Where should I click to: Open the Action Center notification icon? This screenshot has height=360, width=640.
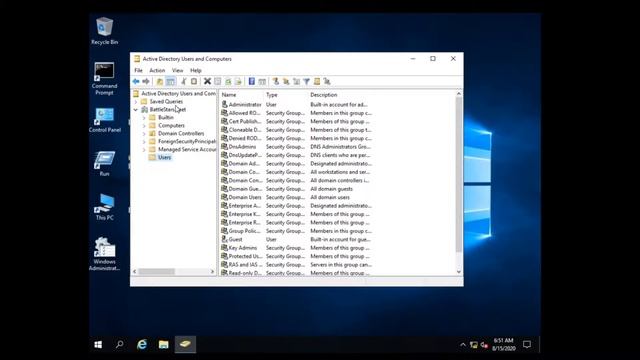pyautogui.click(x=527, y=344)
